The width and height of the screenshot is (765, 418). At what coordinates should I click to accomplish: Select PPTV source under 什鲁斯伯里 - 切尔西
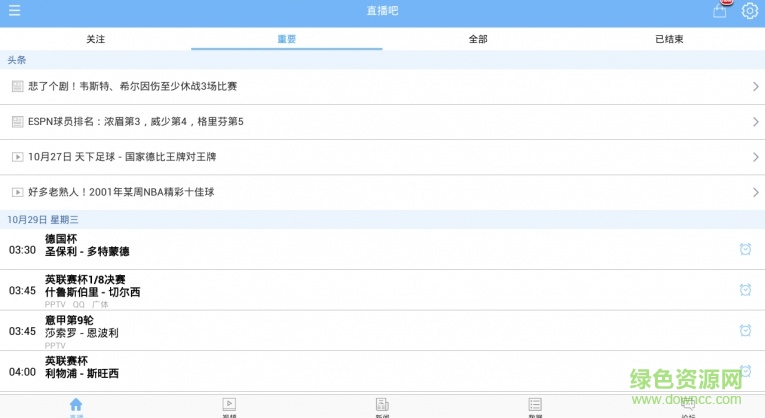point(55,304)
